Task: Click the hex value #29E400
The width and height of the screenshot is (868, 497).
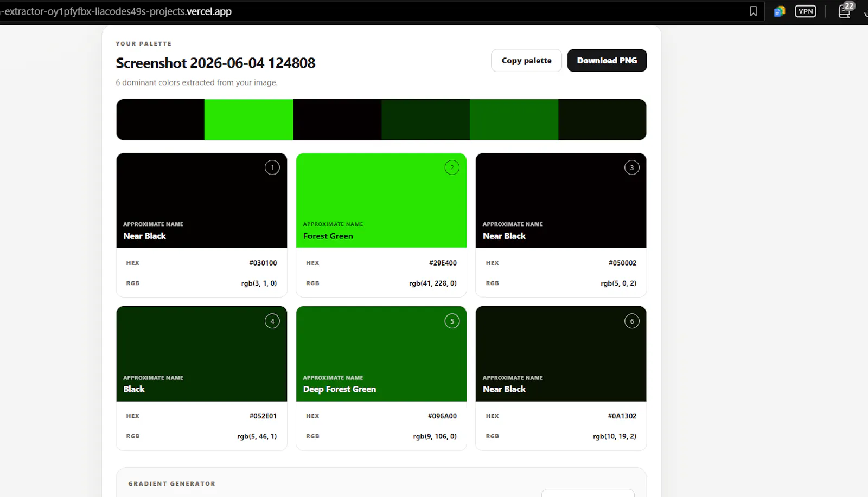Action: click(x=443, y=263)
